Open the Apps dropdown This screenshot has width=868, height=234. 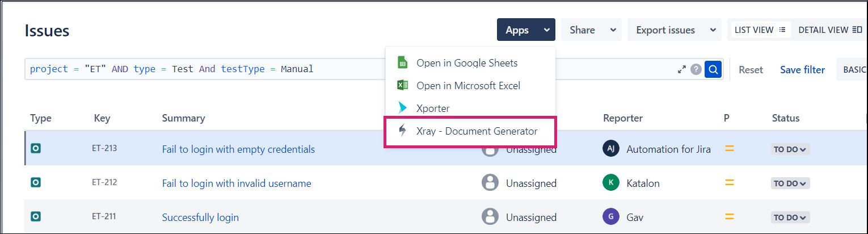(x=525, y=30)
